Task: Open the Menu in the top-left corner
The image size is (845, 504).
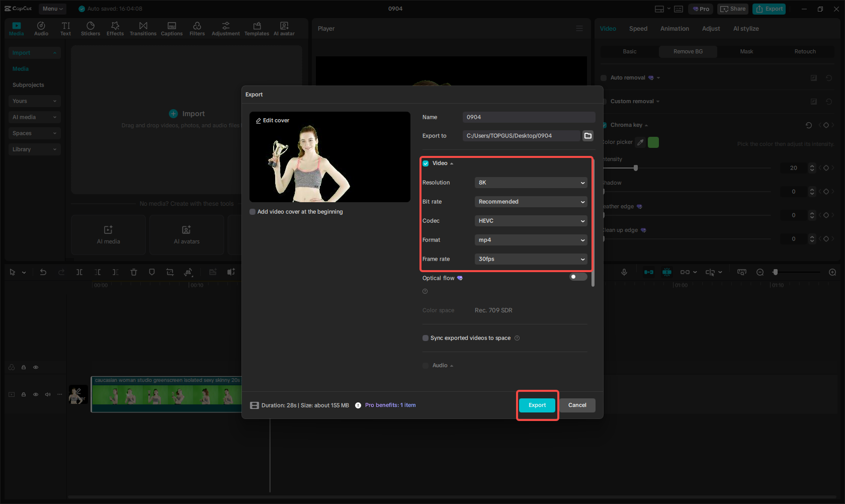Action: click(x=52, y=9)
